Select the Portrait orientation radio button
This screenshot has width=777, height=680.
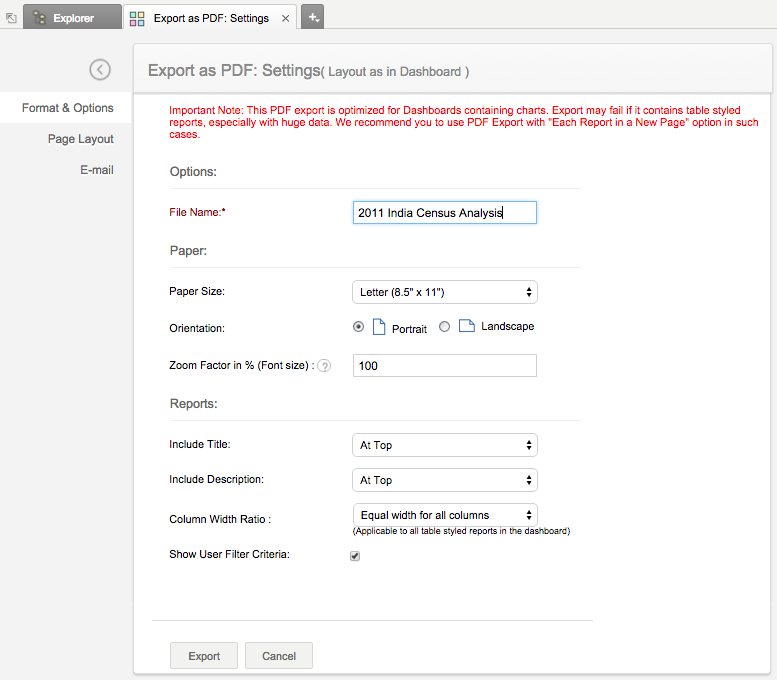359,327
